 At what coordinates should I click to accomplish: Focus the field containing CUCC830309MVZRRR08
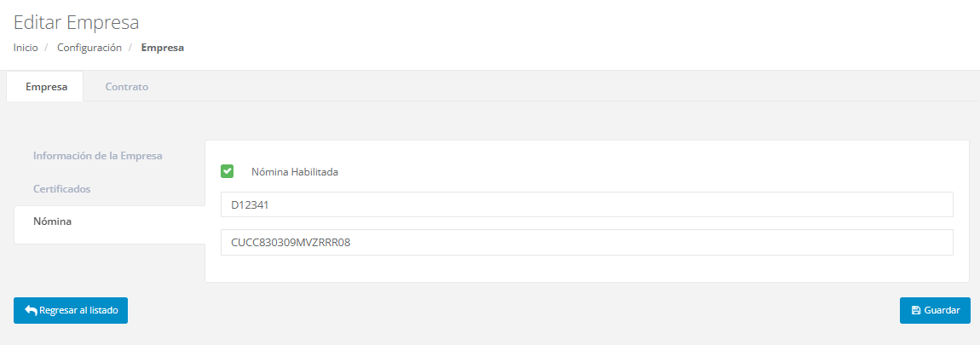click(x=587, y=243)
